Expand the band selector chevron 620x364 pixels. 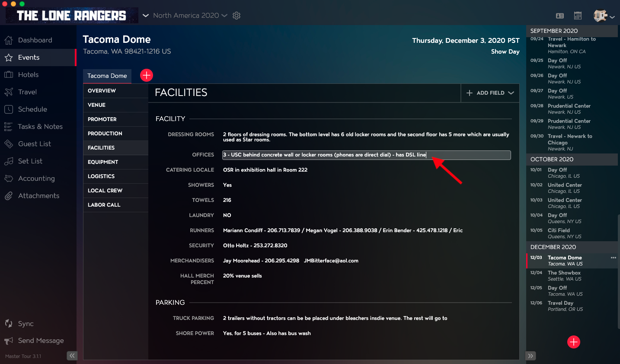click(x=146, y=16)
